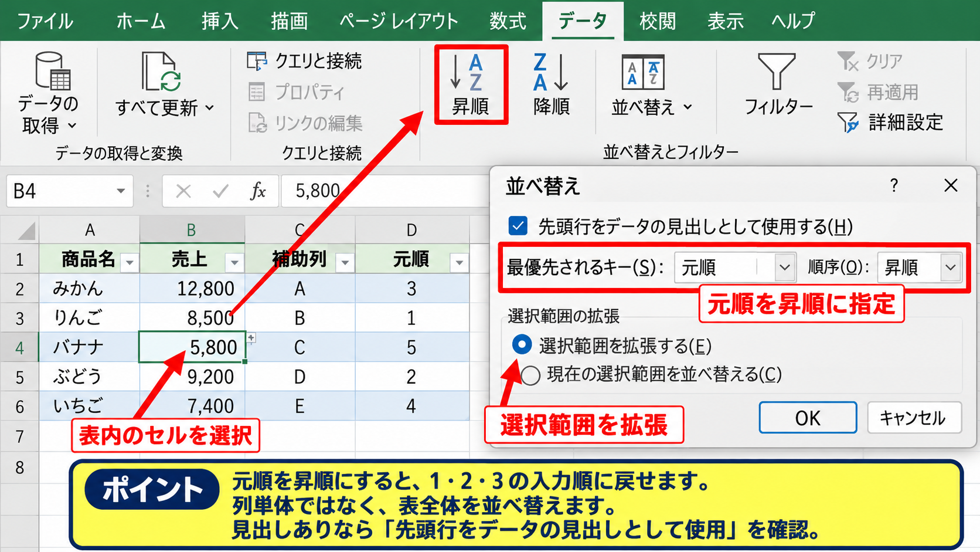
Task: Open Queries and Connections (クエリと接続)
Action: 305,61
